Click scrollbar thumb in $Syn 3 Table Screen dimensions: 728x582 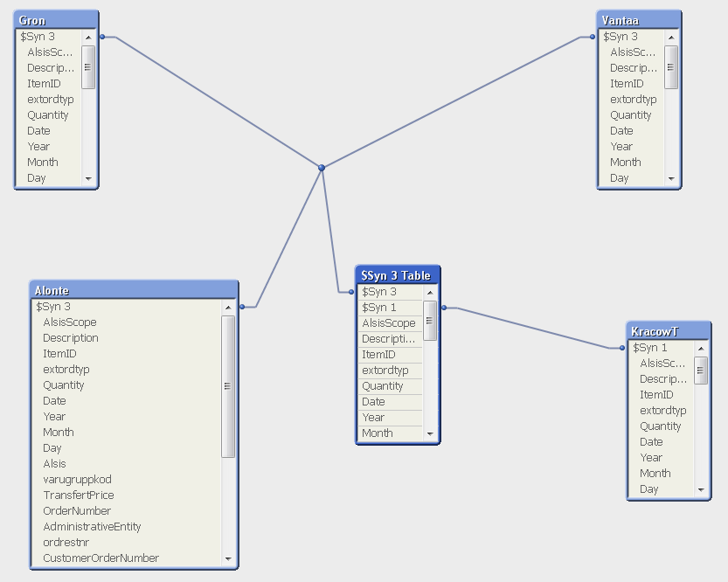pos(430,321)
